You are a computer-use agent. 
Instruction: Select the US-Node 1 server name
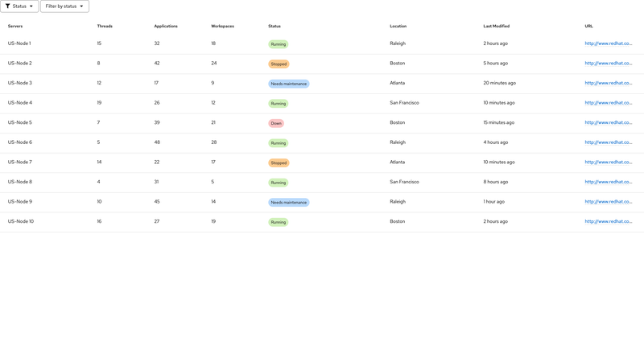click(19, 43)
